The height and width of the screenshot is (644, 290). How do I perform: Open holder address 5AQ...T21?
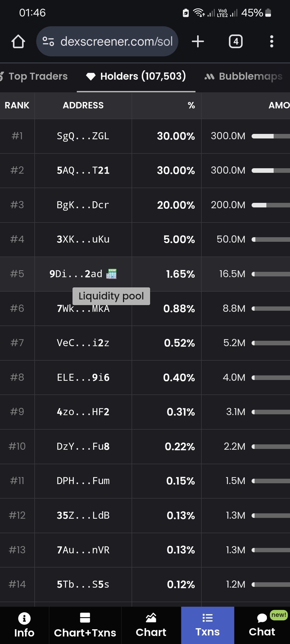[83, 170]
